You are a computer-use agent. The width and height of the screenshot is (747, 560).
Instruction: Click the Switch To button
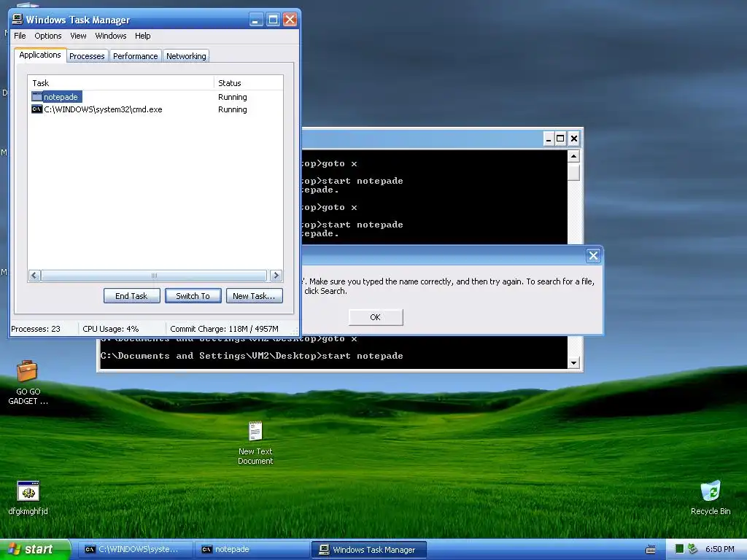(x=193, y=296)
